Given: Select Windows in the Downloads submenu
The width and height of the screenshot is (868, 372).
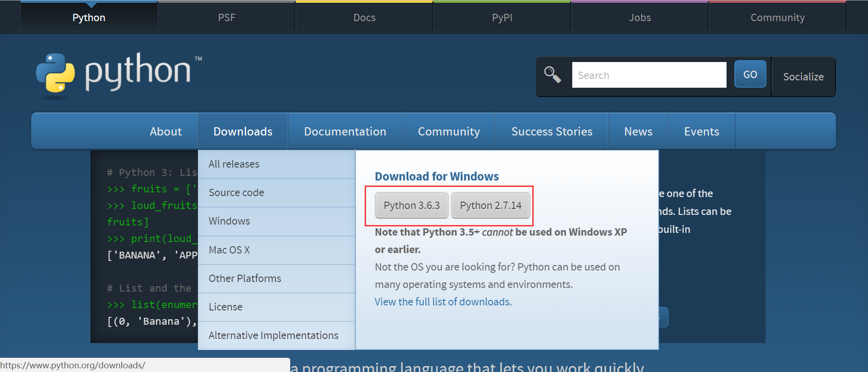Looking at the screenshot, I should [276, 221].
